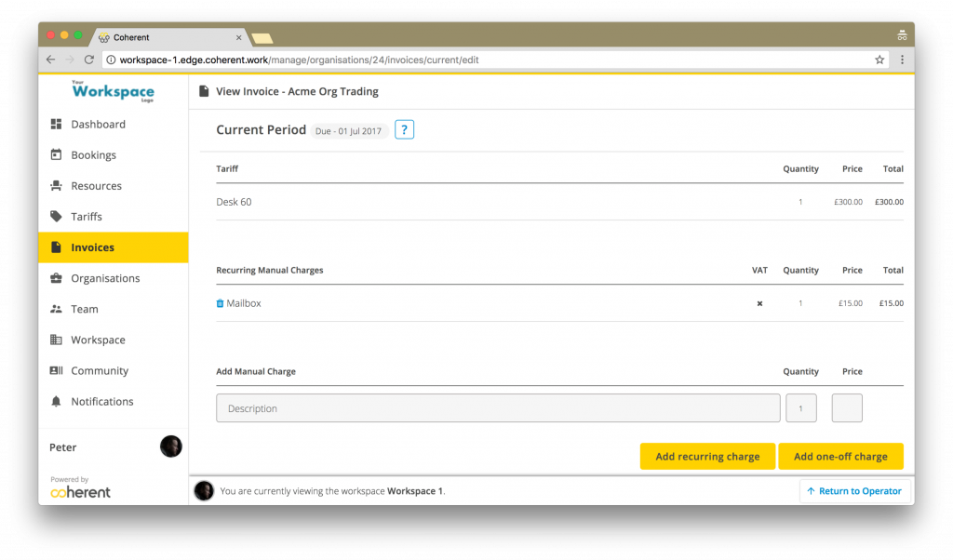Add a one-off charge

pos(840,456)
